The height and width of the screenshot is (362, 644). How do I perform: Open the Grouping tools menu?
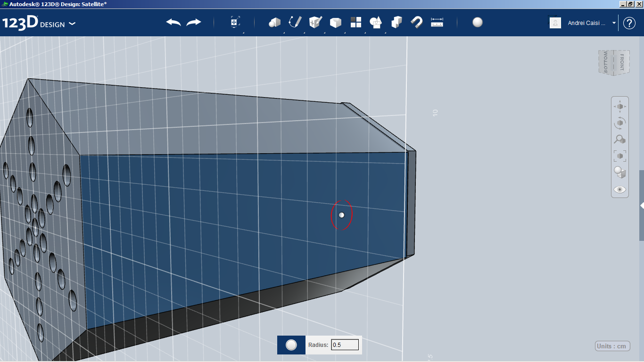click(x=376, y=22)
